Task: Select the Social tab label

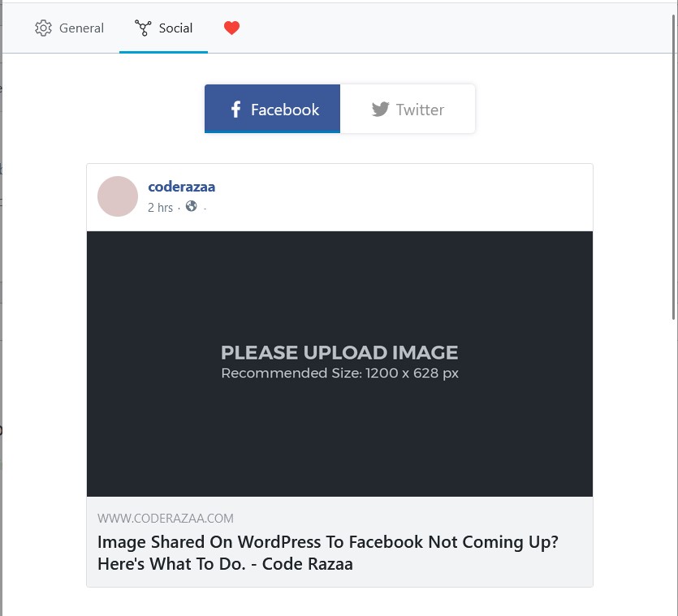Action: click(x=175, y=28)
